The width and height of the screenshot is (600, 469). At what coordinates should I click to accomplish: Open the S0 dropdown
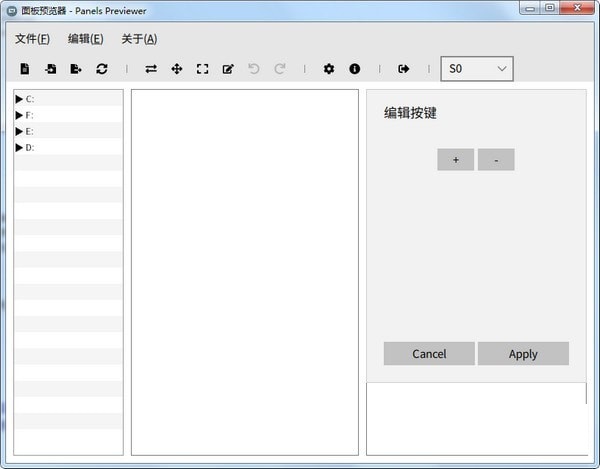(x=477, y=69)
